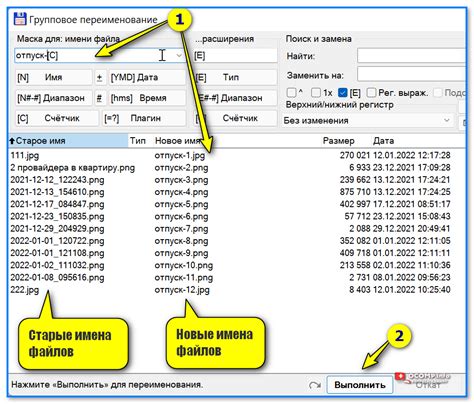Viewport: 474px width, 404px height.
Task: Click the [E] Тип extension button
Action: pos(235,78)
